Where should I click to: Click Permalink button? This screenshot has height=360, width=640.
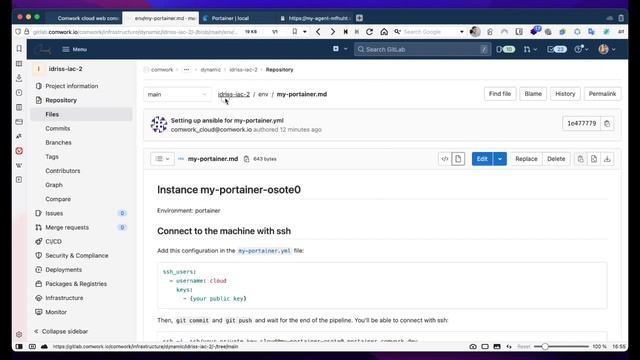pyautogui.click(x=602, y=94)
